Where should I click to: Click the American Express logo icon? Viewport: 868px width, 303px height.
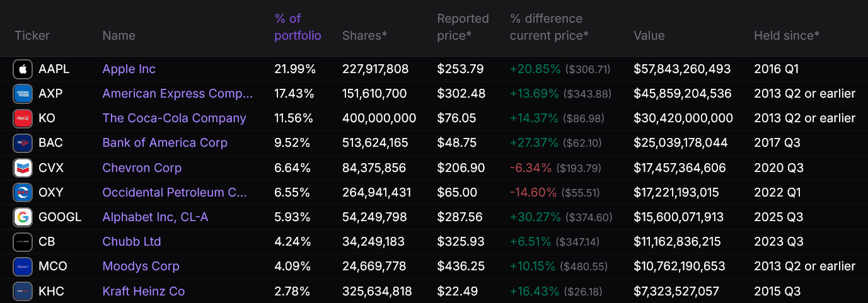pos(23,94)
